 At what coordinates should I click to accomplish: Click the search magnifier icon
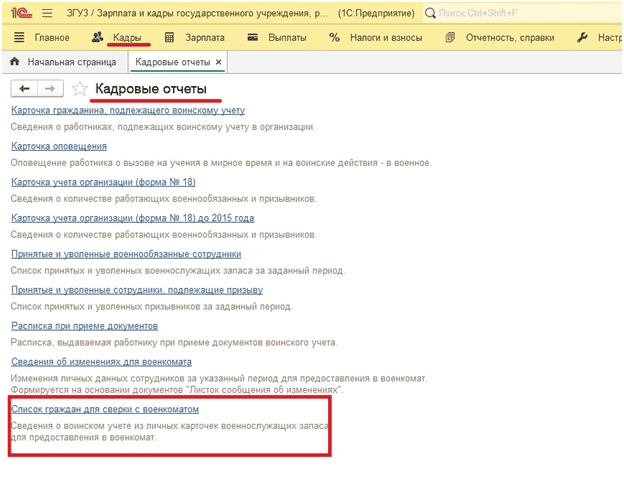coord(430,13)
